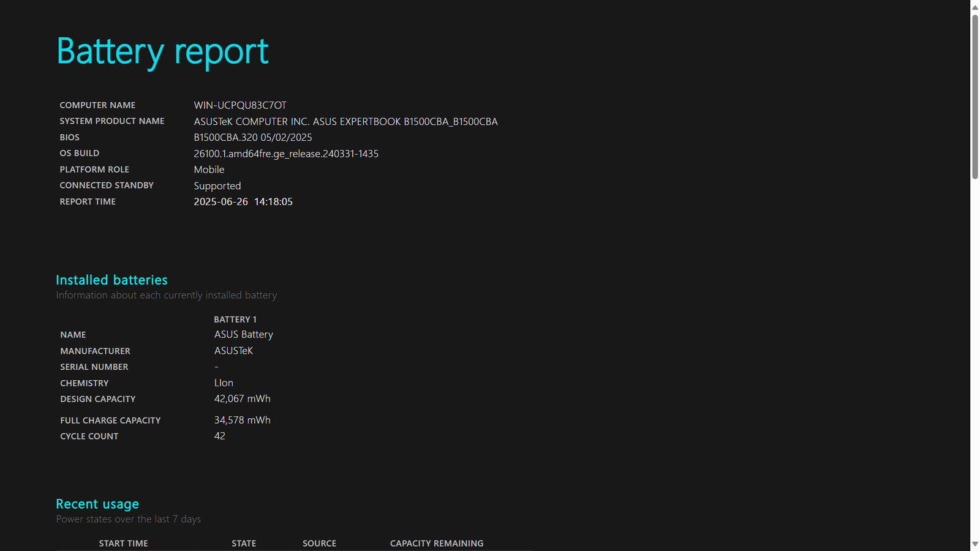This screenshot has height=551, width=980.
Task: Click the BIOS label
Action: pyautogui.click(x=69, y=137)
